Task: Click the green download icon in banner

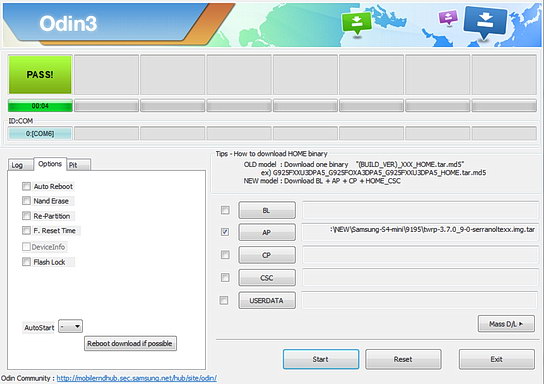Action: [356, 23]
